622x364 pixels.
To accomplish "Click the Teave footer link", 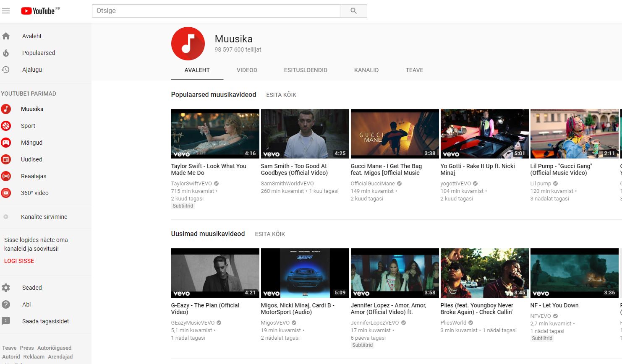I will tap(9, 348).
